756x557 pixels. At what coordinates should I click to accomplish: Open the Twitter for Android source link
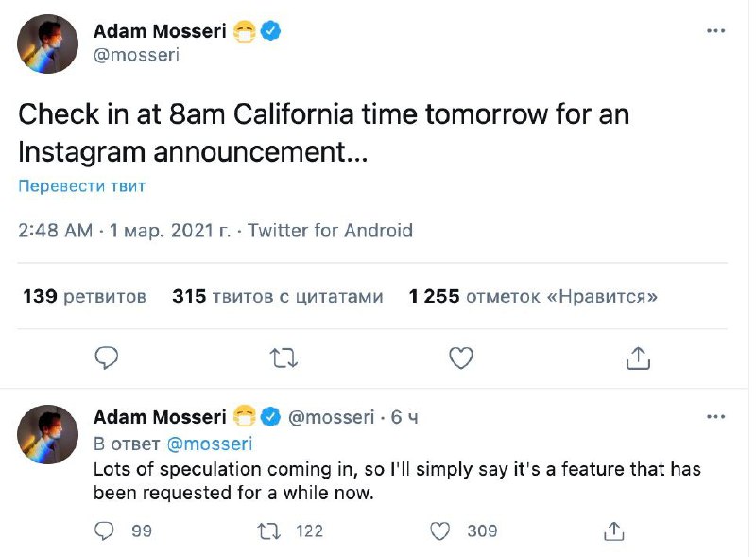(330, 230)
